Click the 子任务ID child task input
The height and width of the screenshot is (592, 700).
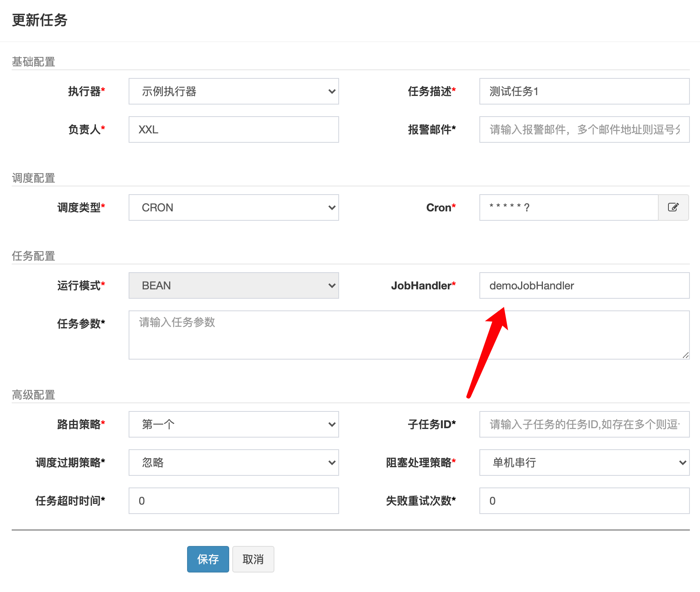pos(583,424)
